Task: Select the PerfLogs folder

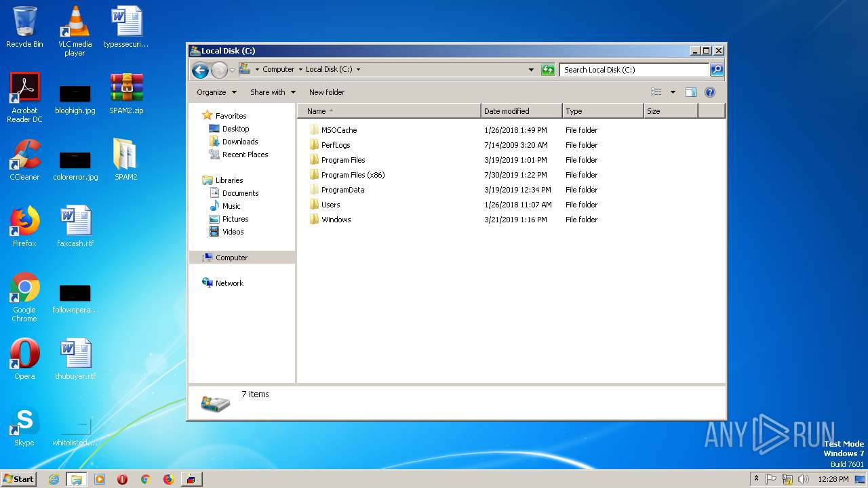Action: point(336,145)
